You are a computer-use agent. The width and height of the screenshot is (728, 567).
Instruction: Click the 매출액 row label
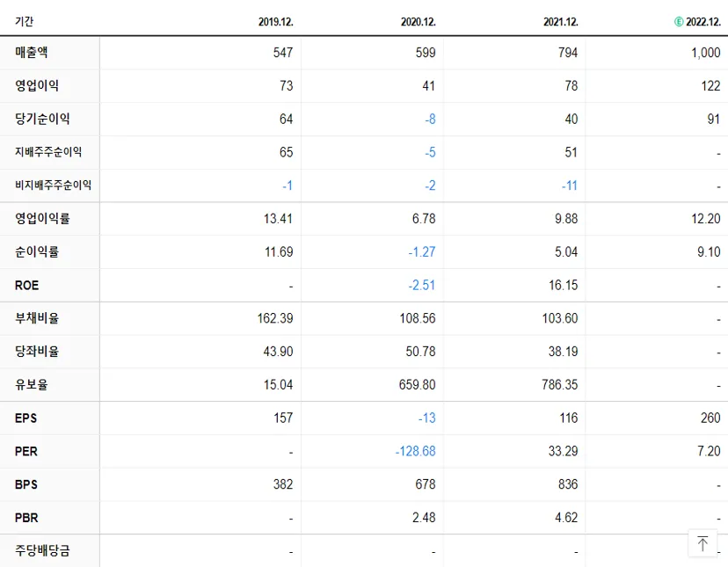pos(31,53)
